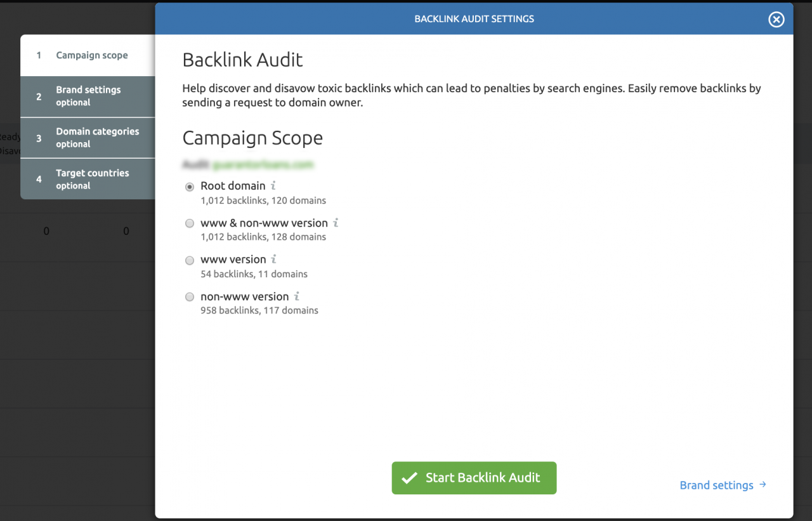Click the blurred audit domain name

click(263, 164)
